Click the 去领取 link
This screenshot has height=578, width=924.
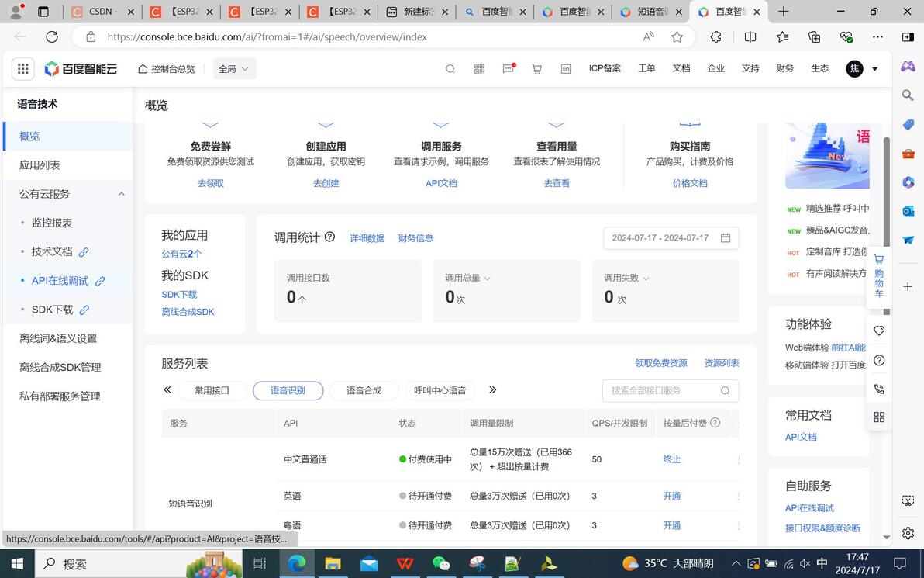210,183
